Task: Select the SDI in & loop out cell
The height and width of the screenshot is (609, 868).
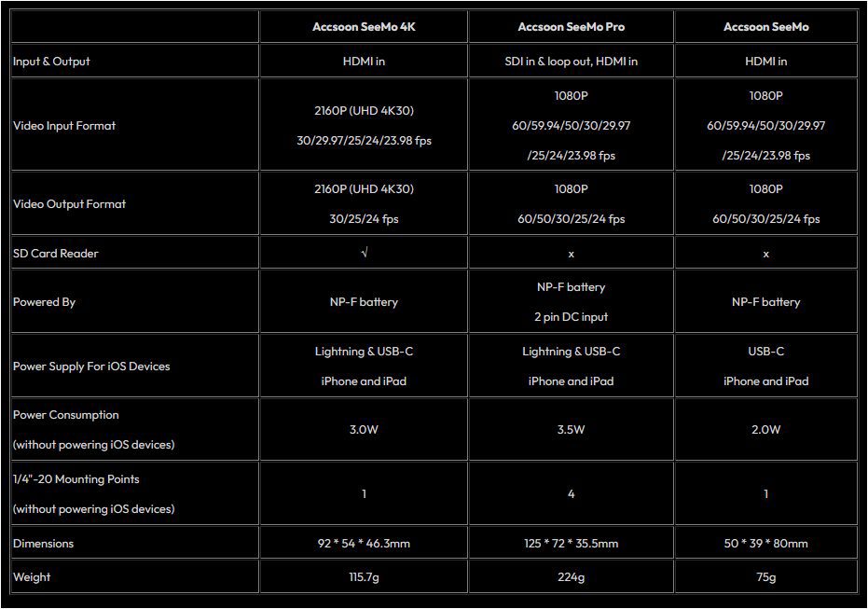Action: point(571,62)
